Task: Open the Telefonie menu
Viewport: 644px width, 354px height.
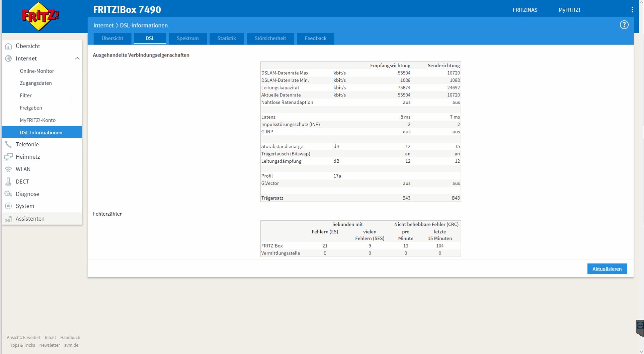Action: [27, 144]
